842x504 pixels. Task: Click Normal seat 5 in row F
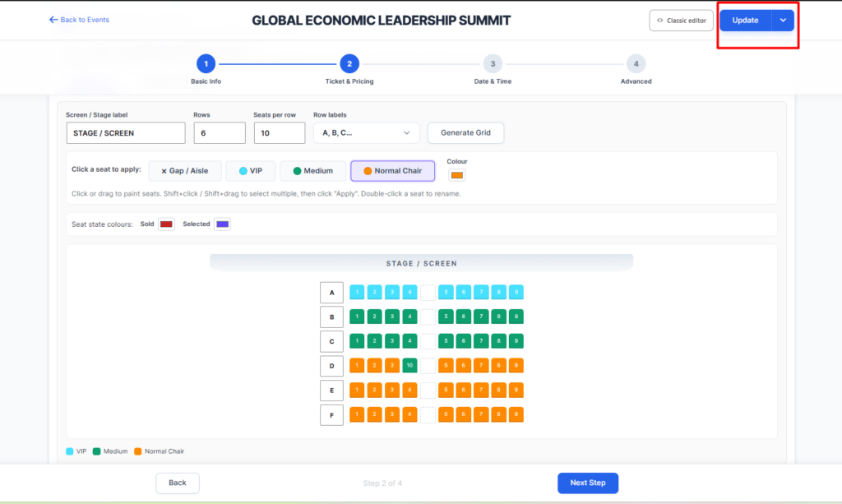[446, 414]
